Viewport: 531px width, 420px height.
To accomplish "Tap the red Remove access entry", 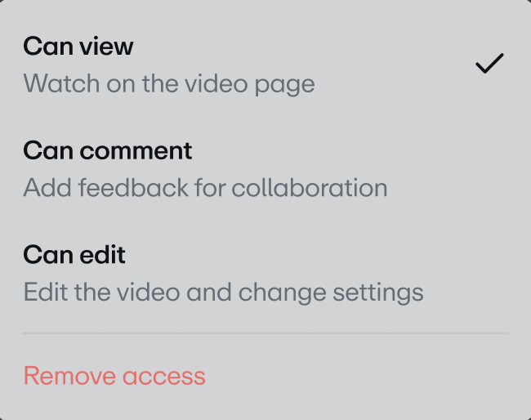I will (x=114, y=376).
